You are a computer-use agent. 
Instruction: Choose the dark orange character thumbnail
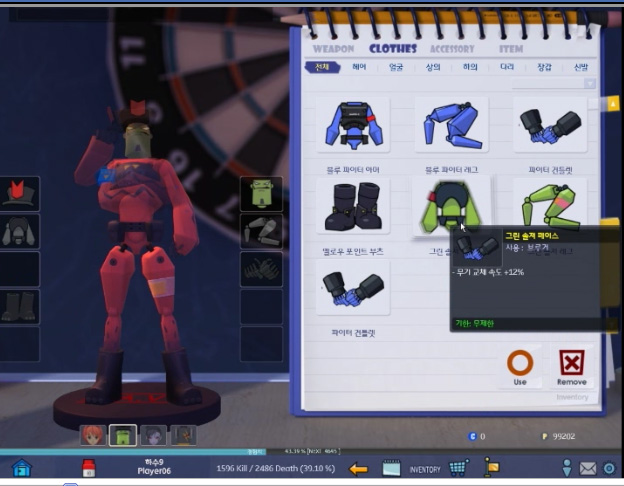pos(183,435)
